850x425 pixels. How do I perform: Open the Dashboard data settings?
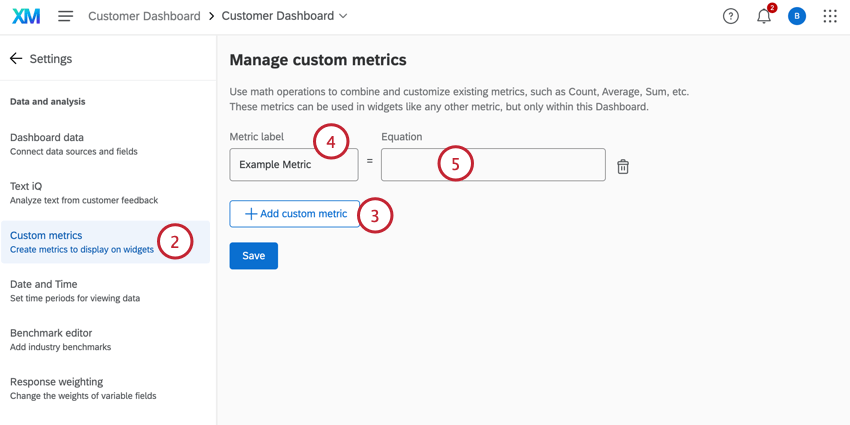(x=74, y=144)
